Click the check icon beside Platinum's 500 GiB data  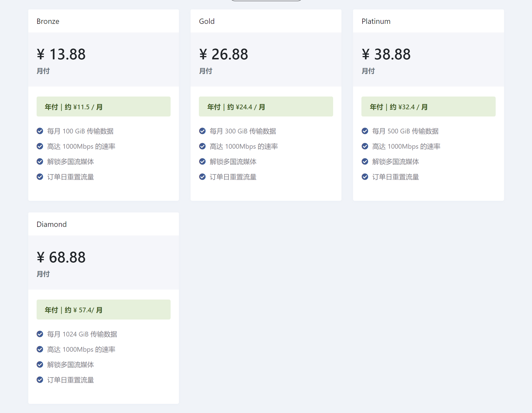[x=365, y=131]
